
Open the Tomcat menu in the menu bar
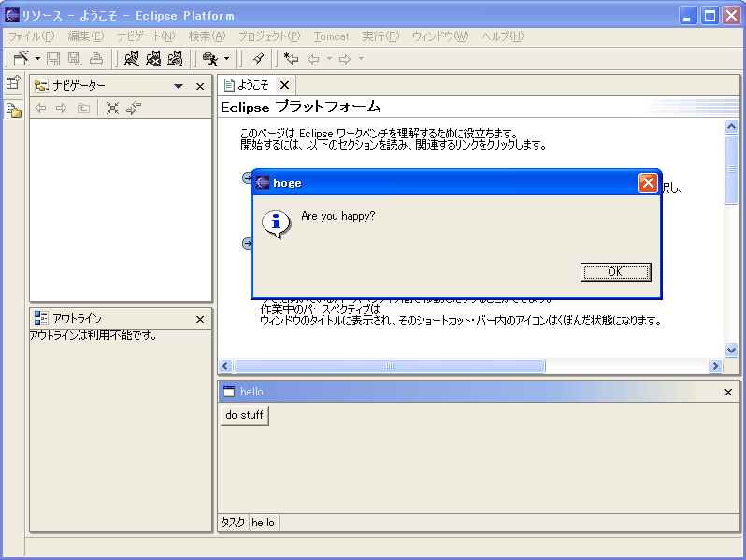331,36
